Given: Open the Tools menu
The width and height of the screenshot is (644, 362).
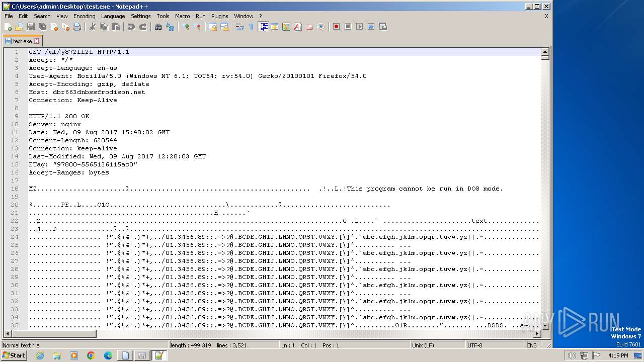Looking at the screenshot, I should point(163,16).
